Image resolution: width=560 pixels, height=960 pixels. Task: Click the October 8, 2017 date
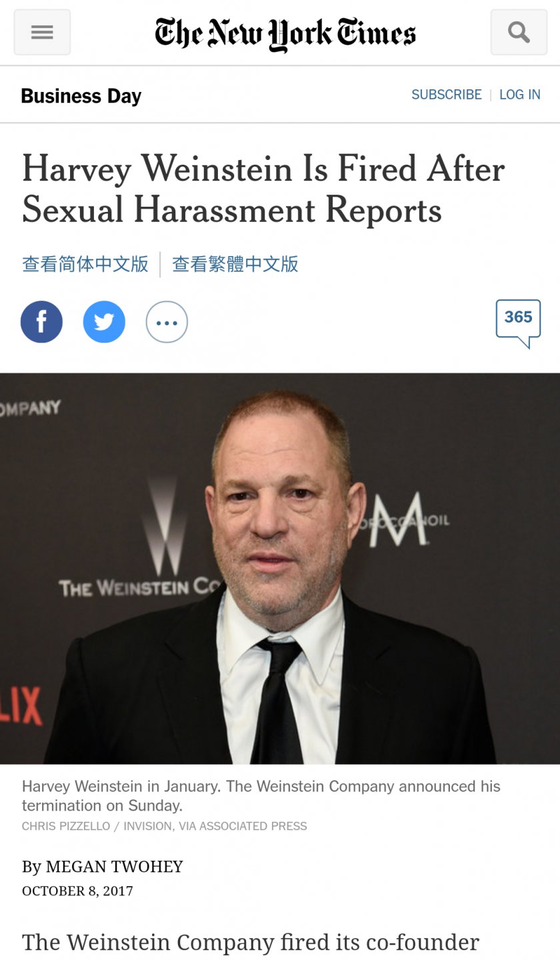pyautogui.click(x=77, y=891)
